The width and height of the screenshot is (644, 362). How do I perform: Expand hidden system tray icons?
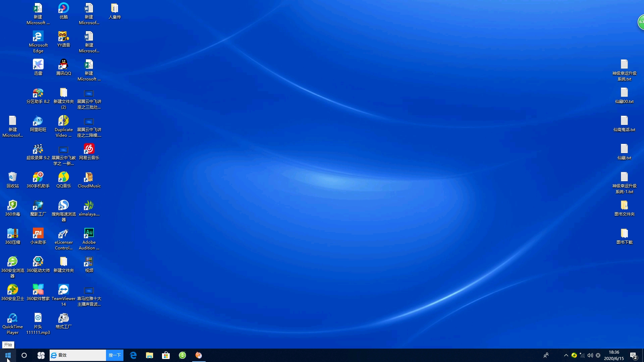566,355
